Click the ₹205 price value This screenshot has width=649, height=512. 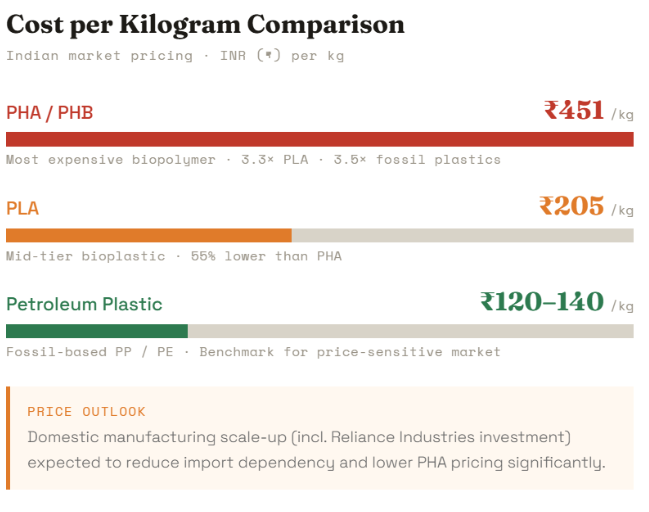[572, 207]
